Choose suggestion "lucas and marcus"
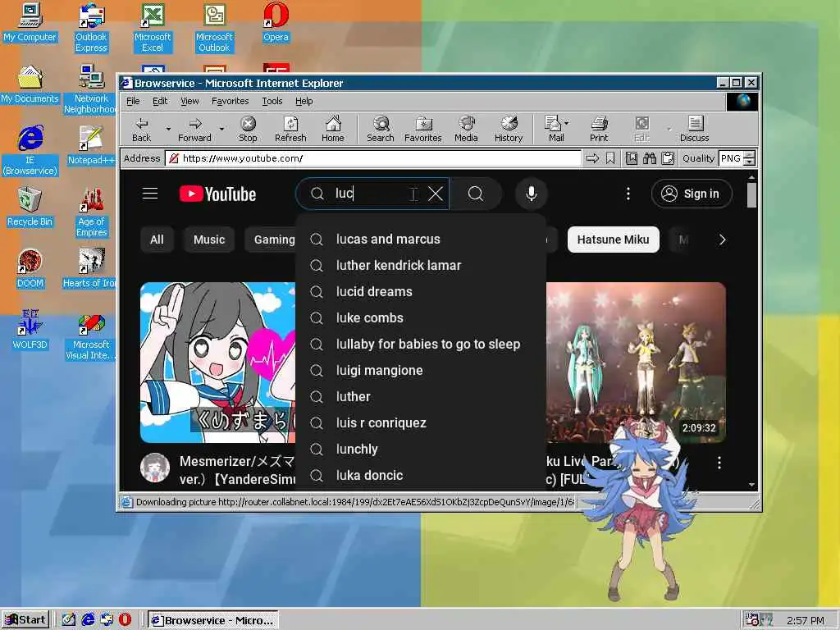 click(x=421, y=239)
